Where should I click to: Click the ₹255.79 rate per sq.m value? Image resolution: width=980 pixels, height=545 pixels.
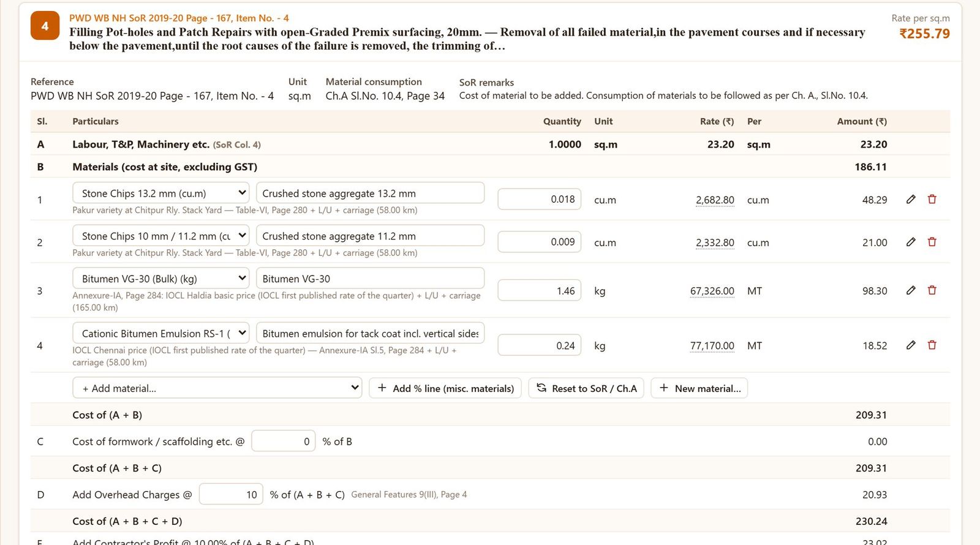924,34
